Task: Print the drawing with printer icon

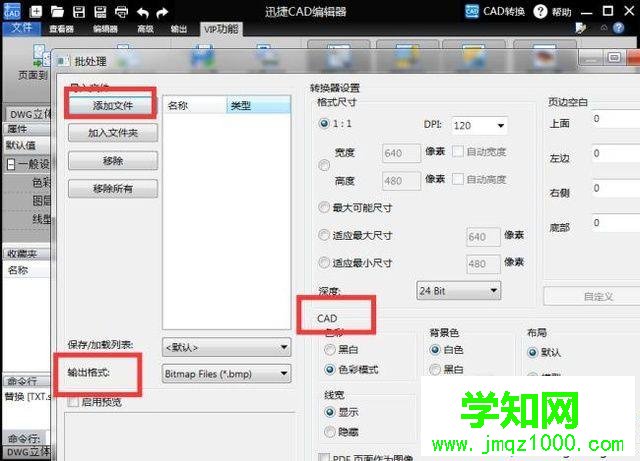Action: 121,12
